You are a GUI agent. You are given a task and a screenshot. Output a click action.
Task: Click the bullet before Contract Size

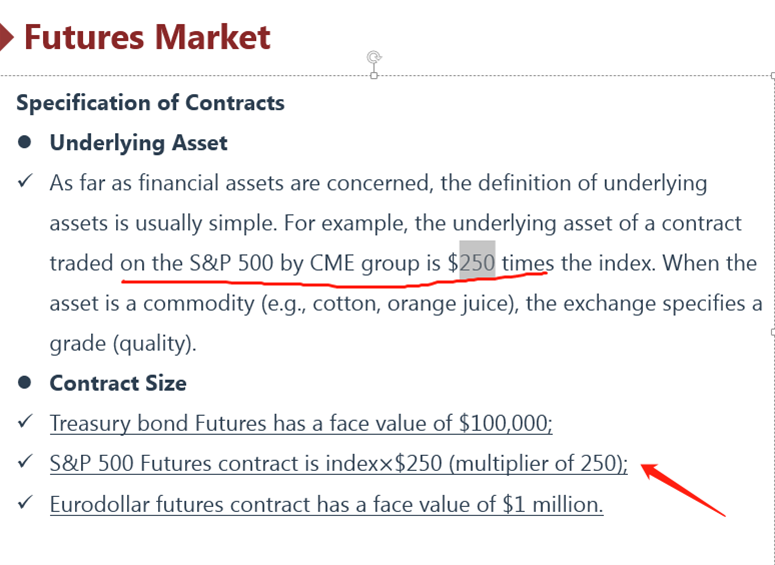pyautogui.click(x=24, y=383)
